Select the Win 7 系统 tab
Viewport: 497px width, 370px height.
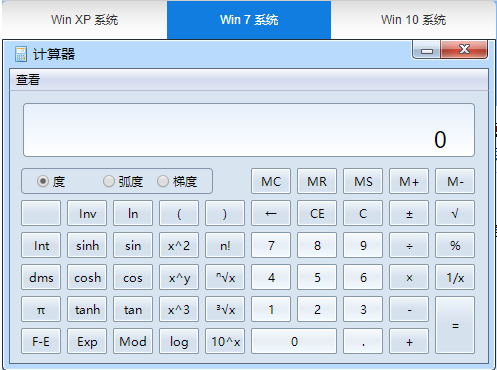pyautogui.click(x=249, y=20)
